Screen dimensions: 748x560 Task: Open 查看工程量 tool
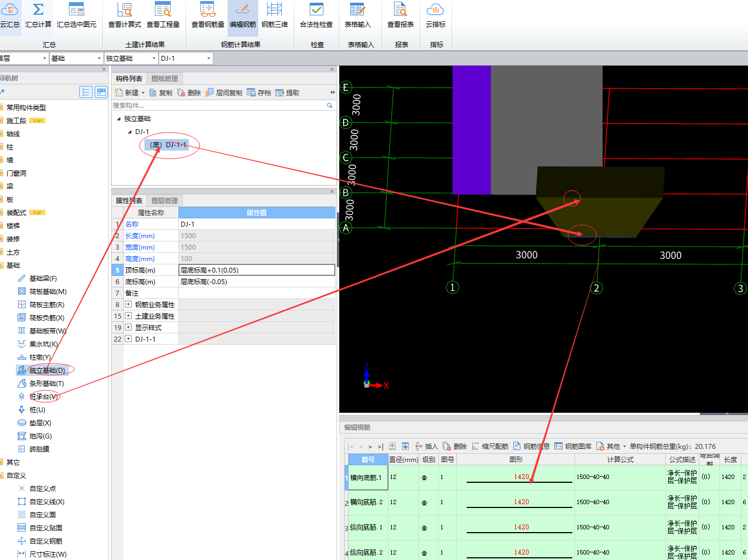tap(163, 16)
